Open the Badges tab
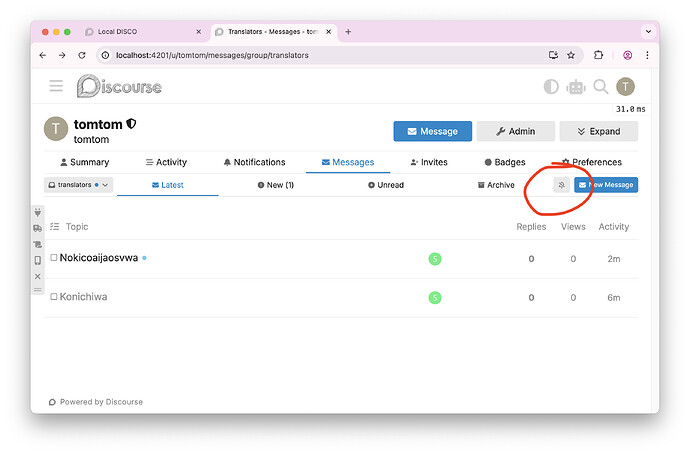The height and width of the screenshot is (453, 690). tap(505, 162)
